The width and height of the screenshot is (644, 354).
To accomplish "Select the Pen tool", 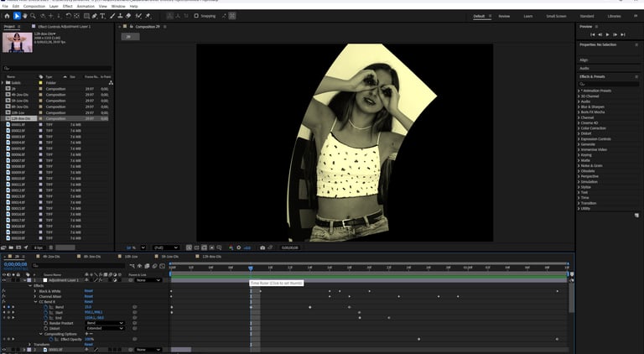I will [93, 15].
